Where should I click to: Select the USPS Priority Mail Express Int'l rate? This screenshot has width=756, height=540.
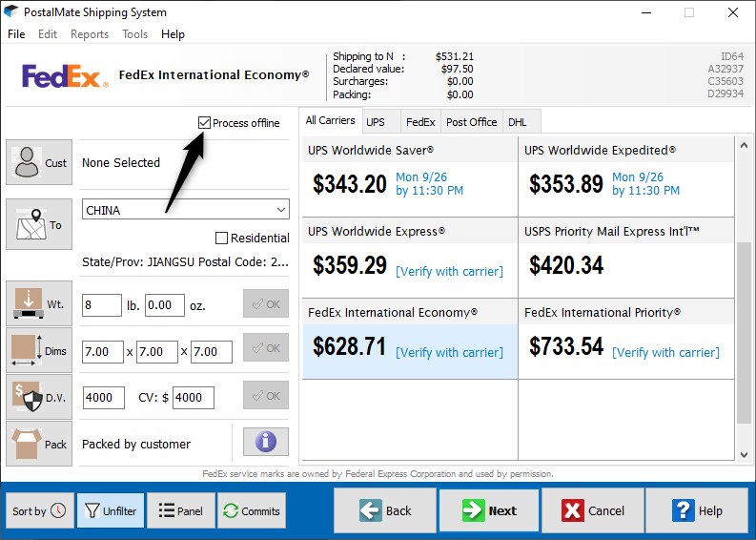(x=626, y=258)
